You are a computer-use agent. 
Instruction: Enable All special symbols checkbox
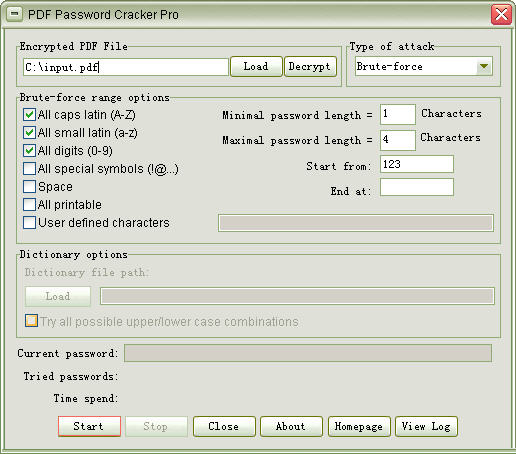[29, 169]
